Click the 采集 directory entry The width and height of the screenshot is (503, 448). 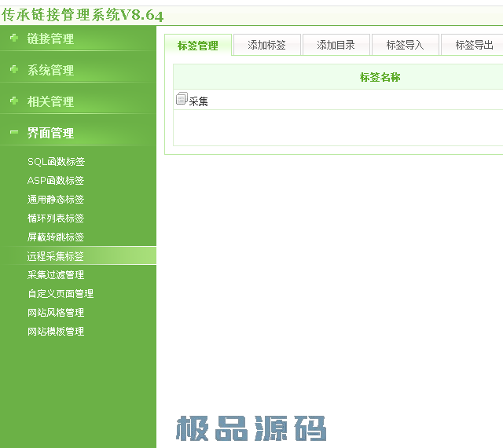(198, 101)
